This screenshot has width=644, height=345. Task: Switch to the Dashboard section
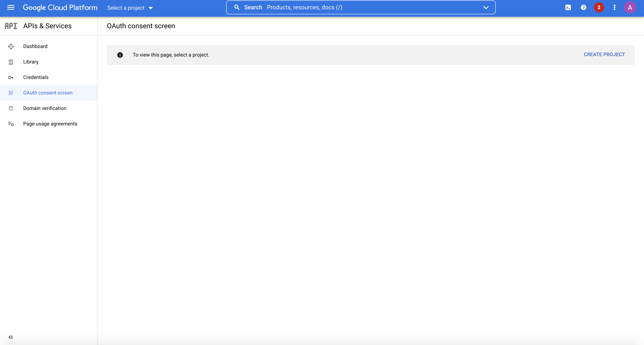tap(35, 46)
